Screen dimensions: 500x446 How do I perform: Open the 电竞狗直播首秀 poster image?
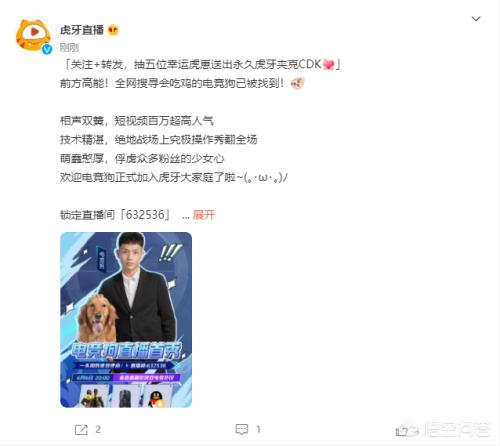pyautogui.click(x=126, y=320)
